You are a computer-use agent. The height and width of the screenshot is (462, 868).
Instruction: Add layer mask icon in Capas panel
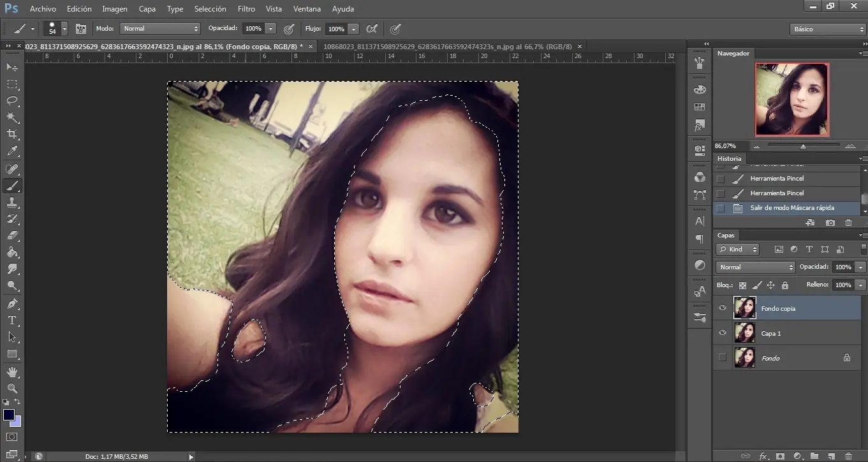click(779, 456)
